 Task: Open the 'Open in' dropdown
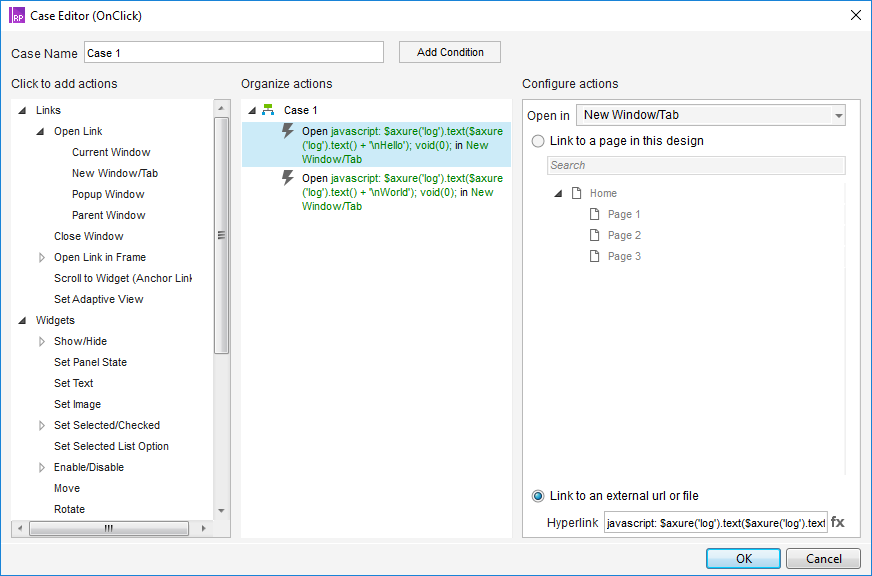pos(710,115)
